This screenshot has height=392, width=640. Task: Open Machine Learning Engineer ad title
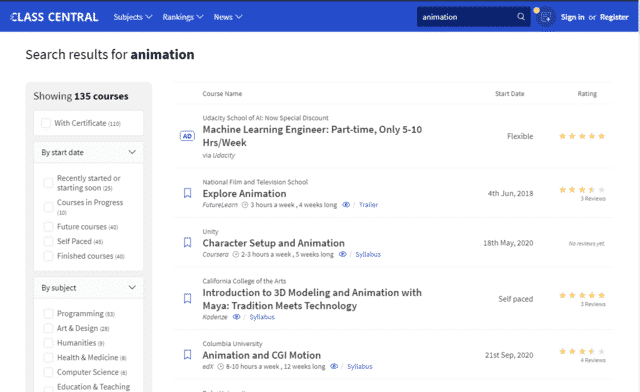pos(312,136)
